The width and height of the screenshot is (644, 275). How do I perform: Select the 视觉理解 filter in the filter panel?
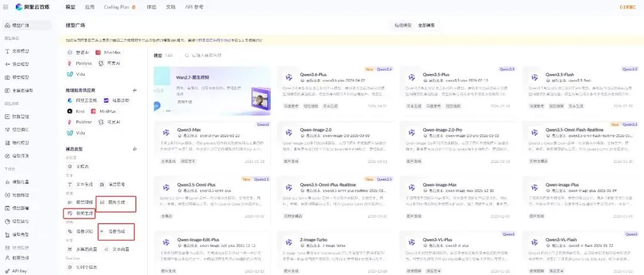(80, 203)
